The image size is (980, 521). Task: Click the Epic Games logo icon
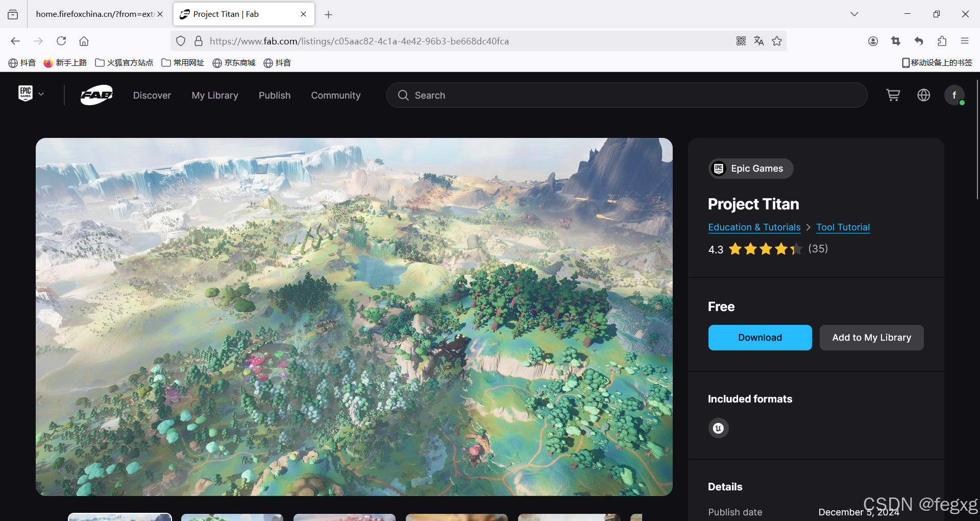26,93
